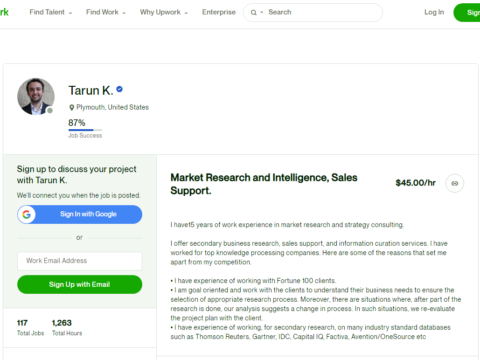
Task: Click Sign Up with Email button
Action: pos(80,284)
